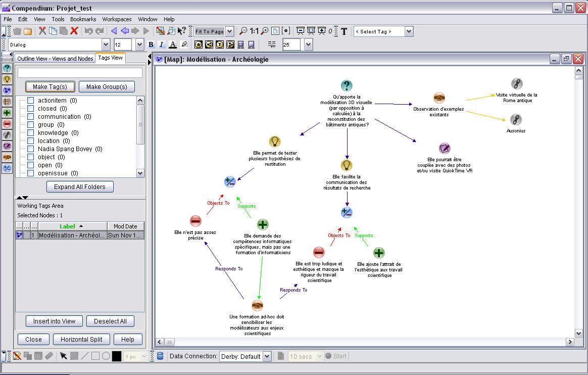Click the Expand All Folders button

[80, 187]
